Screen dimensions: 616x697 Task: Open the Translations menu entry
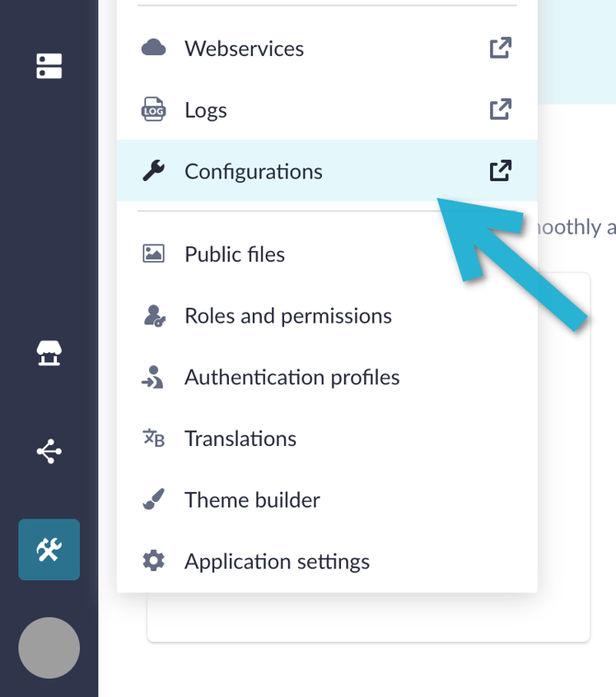[240, 439]
